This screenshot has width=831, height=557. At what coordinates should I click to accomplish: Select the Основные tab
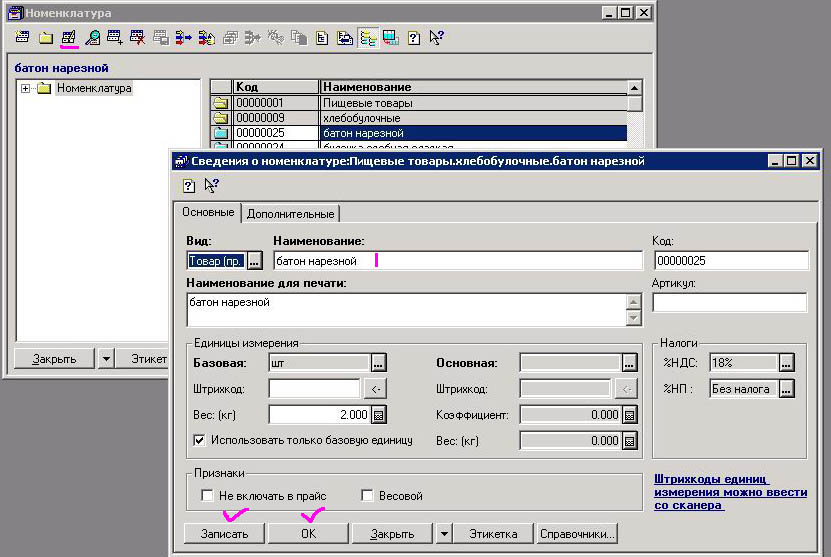tap(207, 213)
